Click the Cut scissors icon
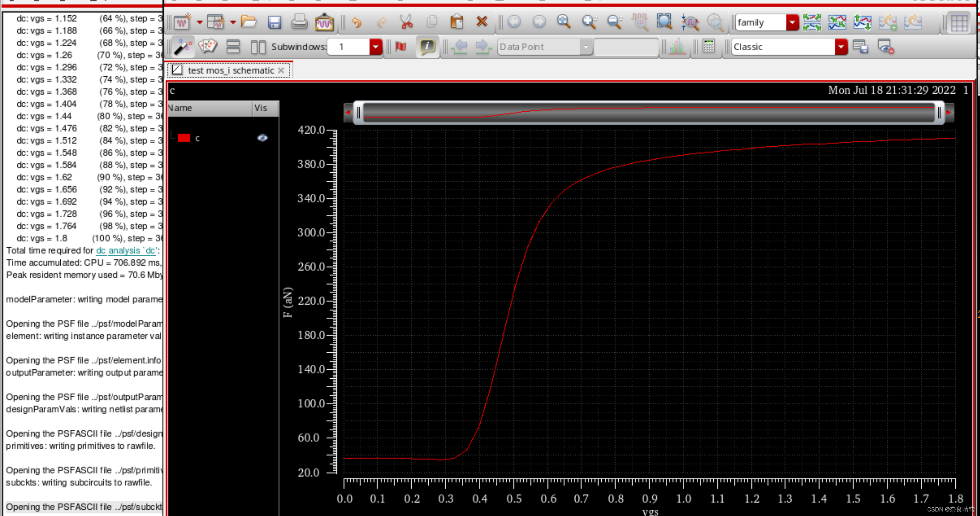The width and height of the screenshot is (980, 516). point(406,22)
